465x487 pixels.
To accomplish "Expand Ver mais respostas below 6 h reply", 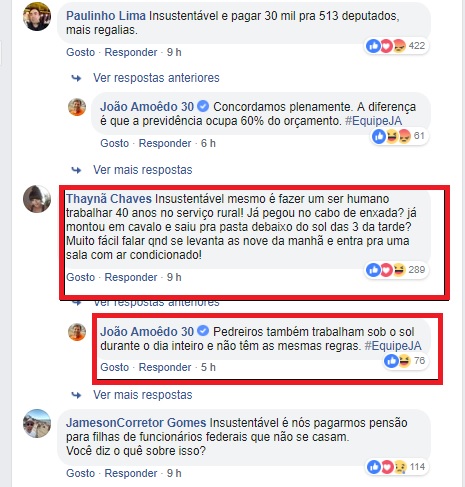I will coord(143,170).
